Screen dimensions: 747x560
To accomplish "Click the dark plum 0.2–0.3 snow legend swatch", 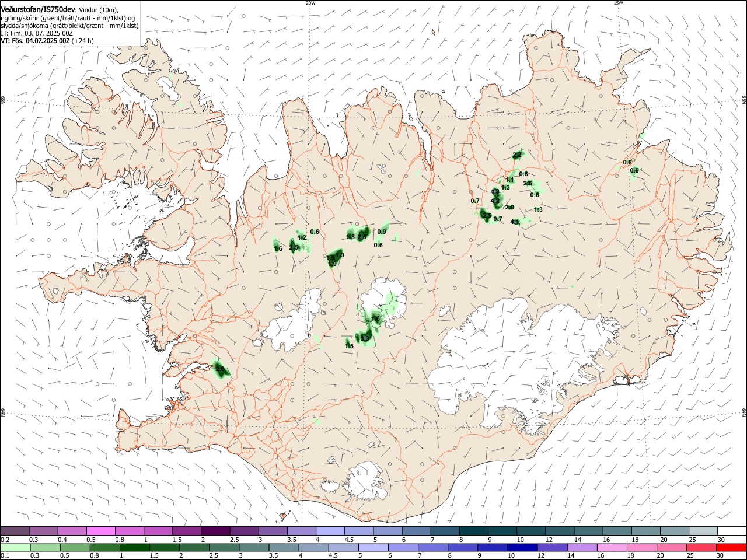I will pos(15,531).
